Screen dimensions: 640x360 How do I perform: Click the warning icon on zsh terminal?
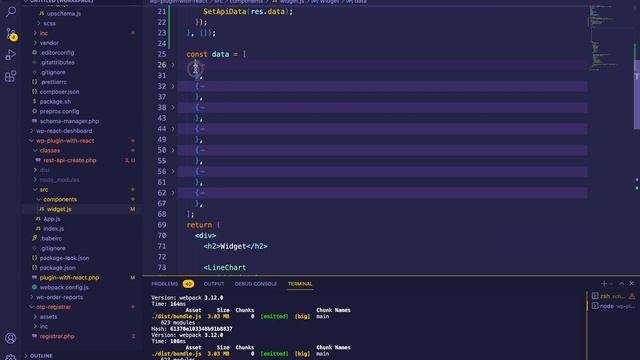(632, 296)
